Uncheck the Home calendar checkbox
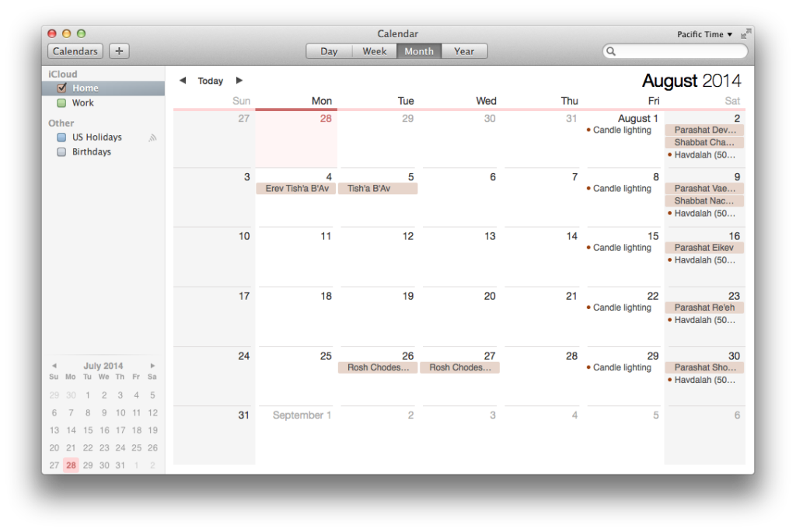The width and height of the screenshot is (796, 532). [x=61, y=88]
